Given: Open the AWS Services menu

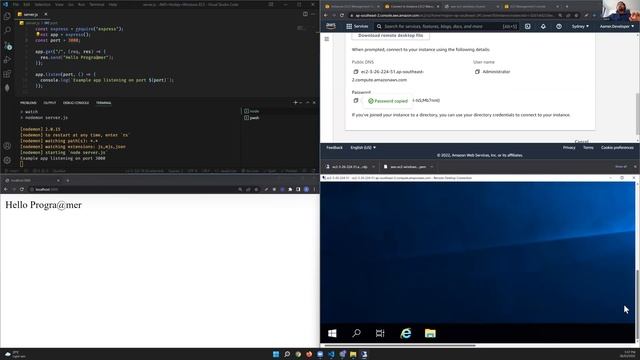Looking at the screenshot, I should click(x=357, y=26).
